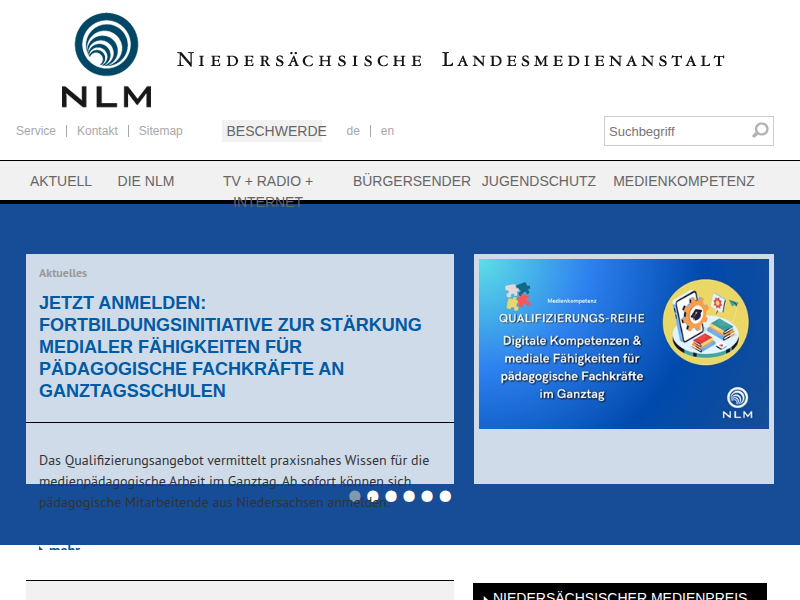Open the JUGENDSCHUTZ menu
The image size is (800, 600).
coord(539,181)
